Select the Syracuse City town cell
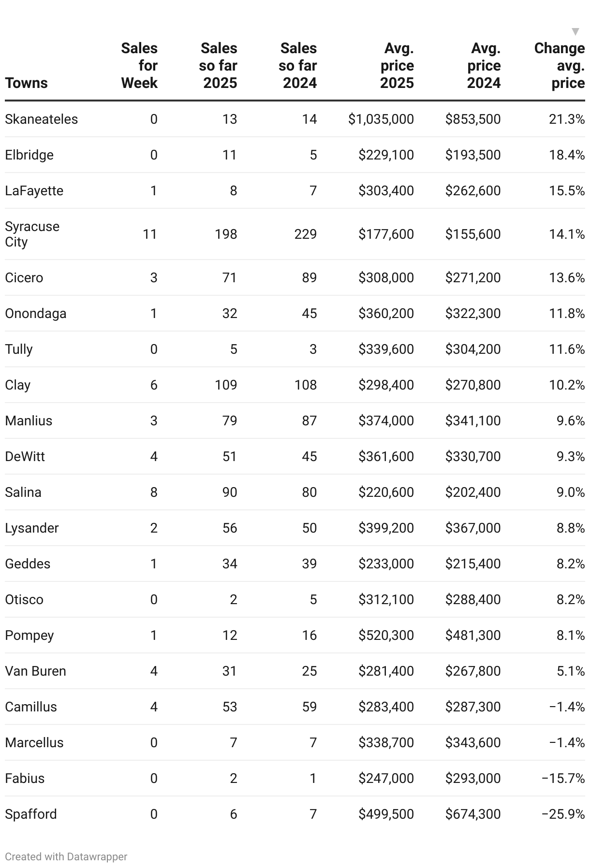The width and height of the screenshot is (590, 868). coord(32,234)
